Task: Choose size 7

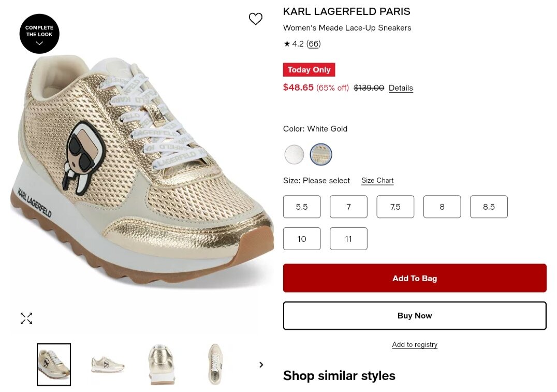Action: click(x=348, y=207)
